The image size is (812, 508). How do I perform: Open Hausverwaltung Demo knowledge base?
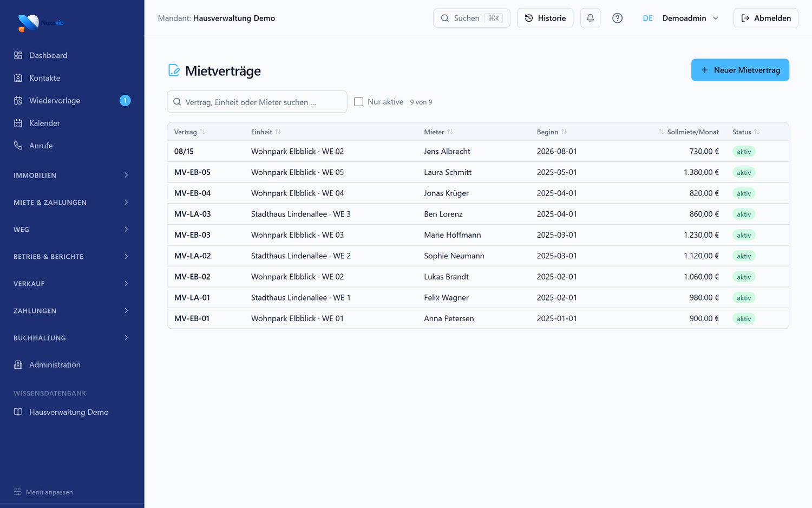tap(72, 412)
